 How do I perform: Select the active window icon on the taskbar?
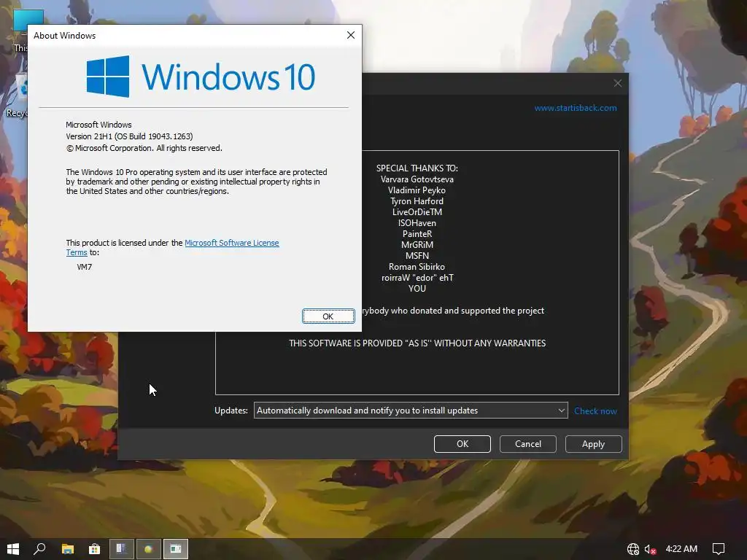coord(176,549)
